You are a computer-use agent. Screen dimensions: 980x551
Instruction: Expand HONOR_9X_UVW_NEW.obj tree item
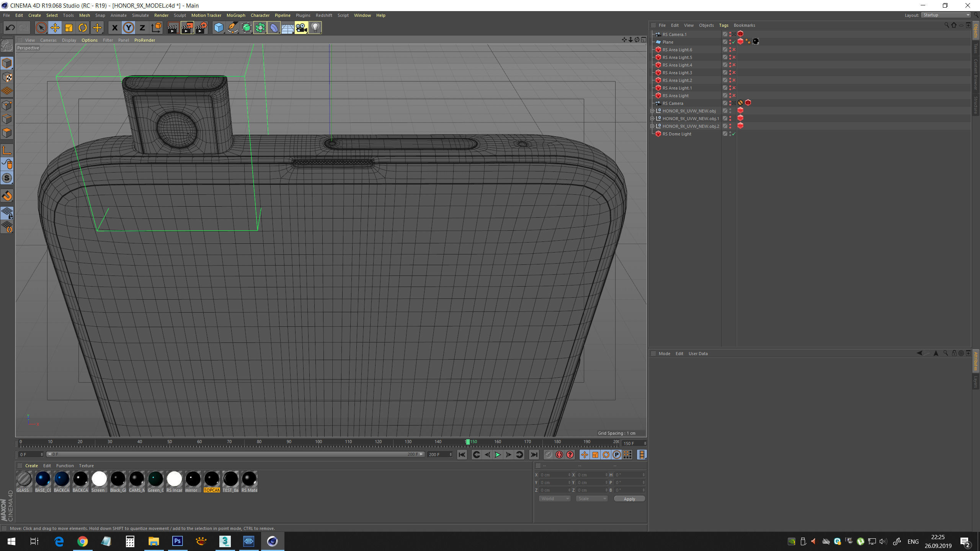[x=652, y=111]
